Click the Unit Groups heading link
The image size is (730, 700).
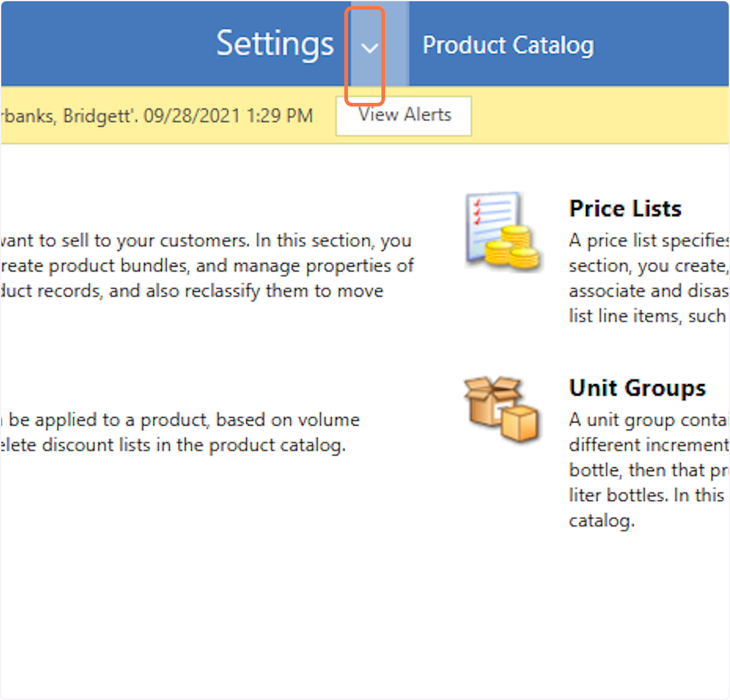637,388
